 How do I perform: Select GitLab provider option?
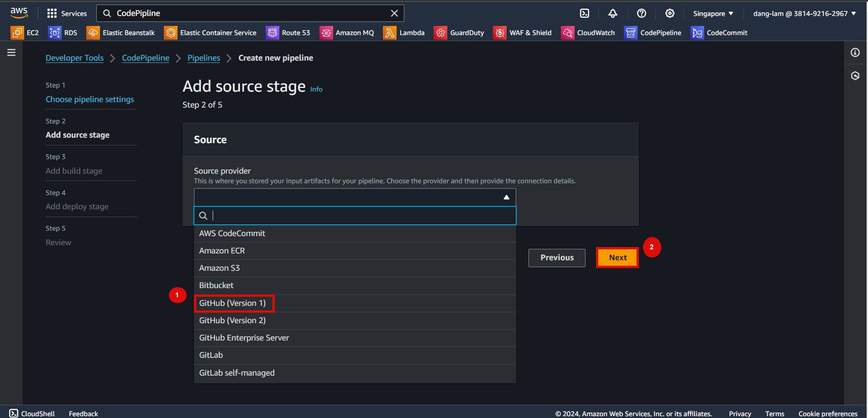[x=355, y=355]
